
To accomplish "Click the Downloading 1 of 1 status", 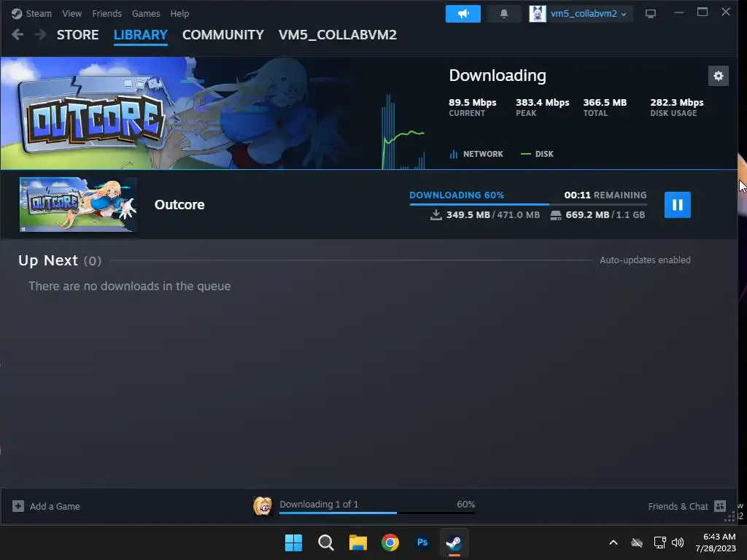I will 319,504.
